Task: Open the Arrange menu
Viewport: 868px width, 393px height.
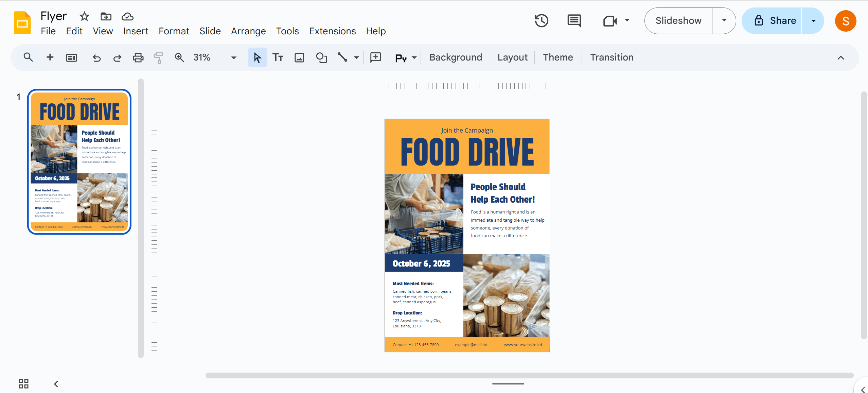Action: [248, 31]
